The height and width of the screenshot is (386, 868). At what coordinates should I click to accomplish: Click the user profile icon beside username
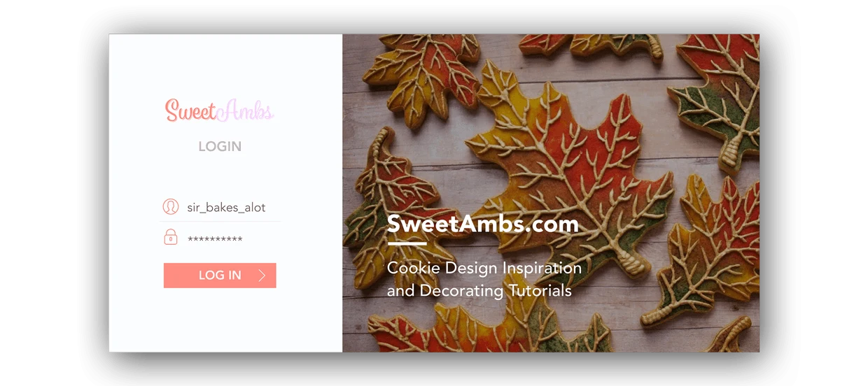(x=170, y=207)
